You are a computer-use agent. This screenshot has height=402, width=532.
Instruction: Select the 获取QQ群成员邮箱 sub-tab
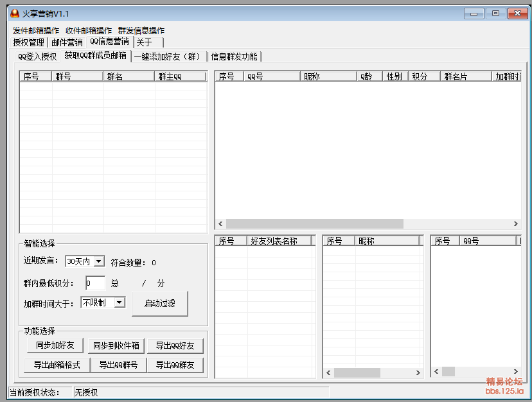click(x=96, y=55)
